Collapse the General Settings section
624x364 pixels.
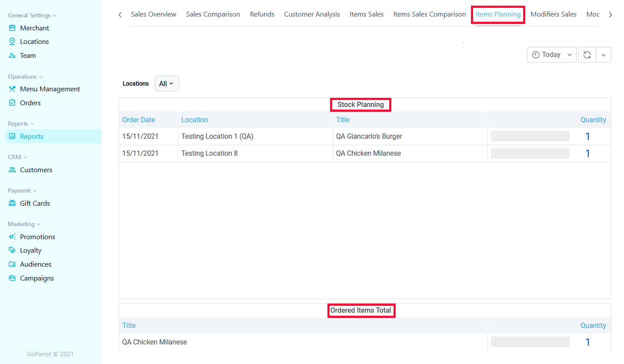(x=32, y=15)
